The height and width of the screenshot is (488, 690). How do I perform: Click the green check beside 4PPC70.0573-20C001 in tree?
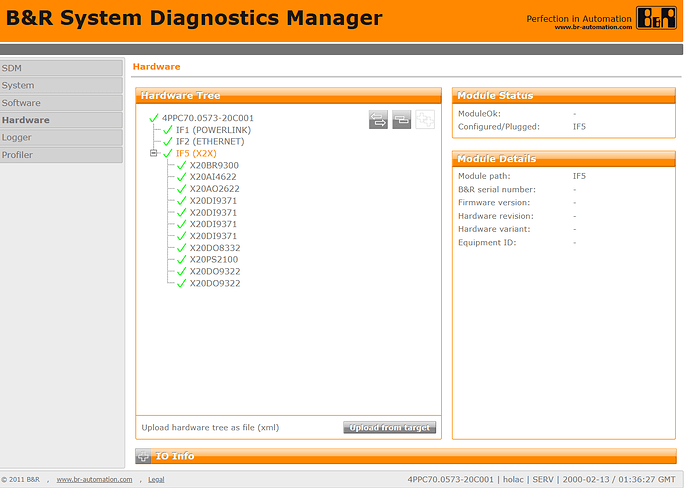154,118
